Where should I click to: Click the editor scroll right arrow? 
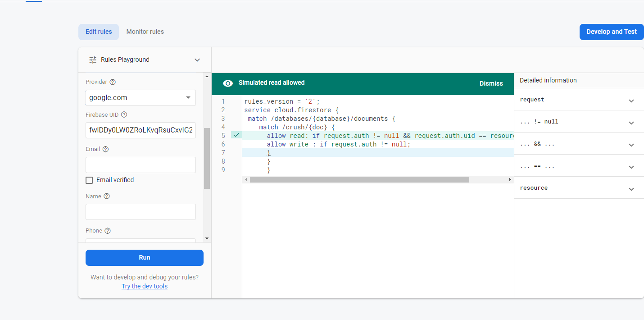(x=510, y=179)
